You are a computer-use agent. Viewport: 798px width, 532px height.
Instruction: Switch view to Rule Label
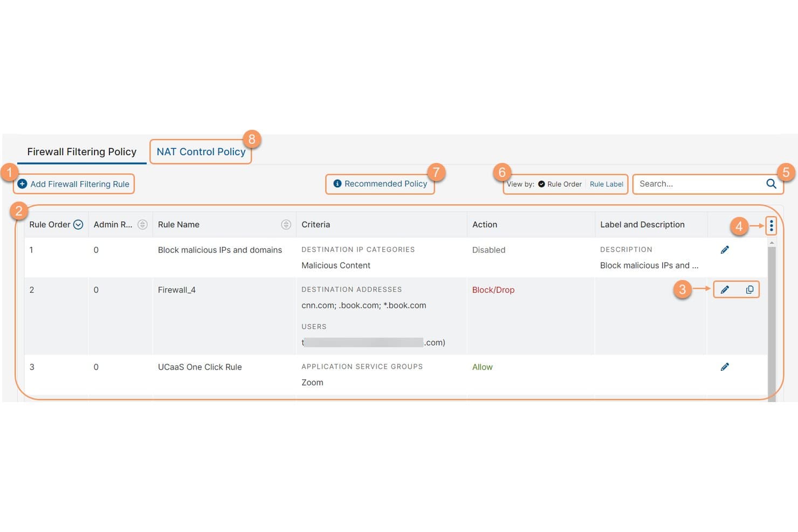[x=607, y=184]
